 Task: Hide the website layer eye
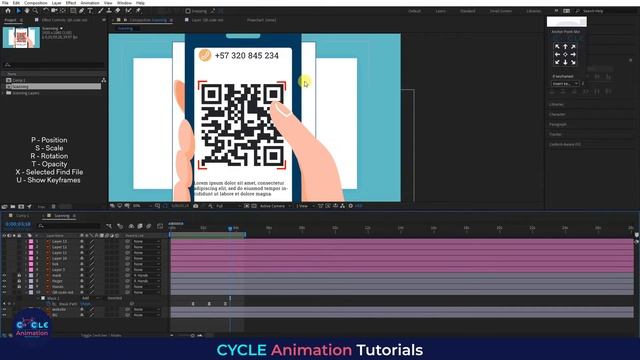tap(4, 309)
